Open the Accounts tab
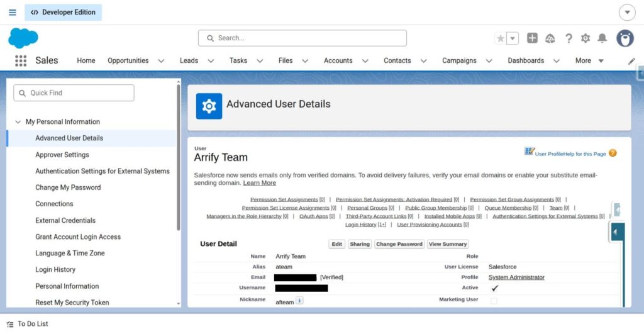644x334 pixels. pos(338,61)
